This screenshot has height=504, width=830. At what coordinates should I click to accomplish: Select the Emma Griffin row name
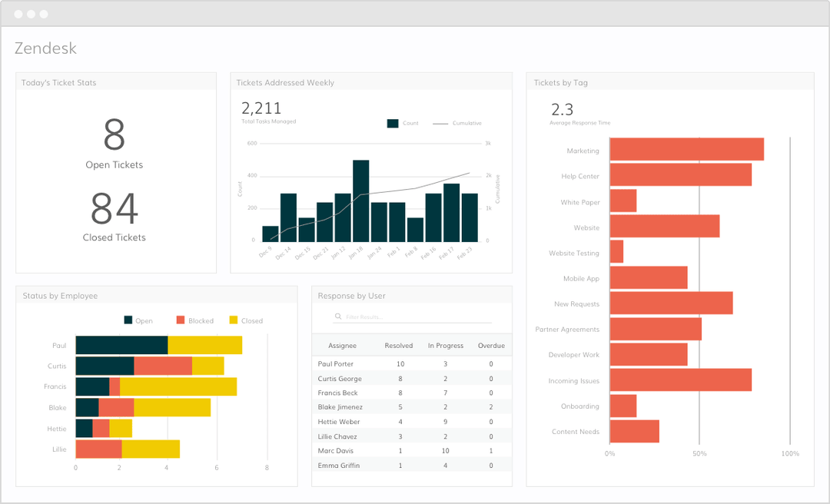tap(339, 466)
